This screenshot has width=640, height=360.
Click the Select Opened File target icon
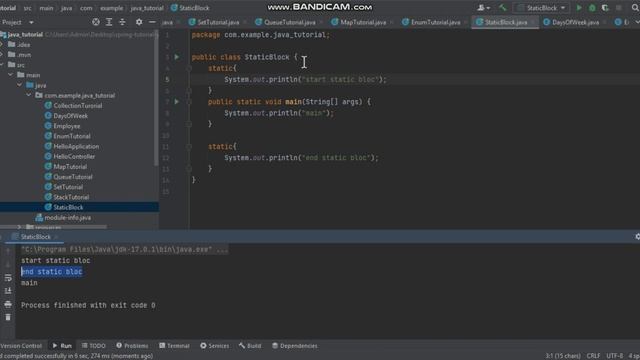[x=96, y=22]
